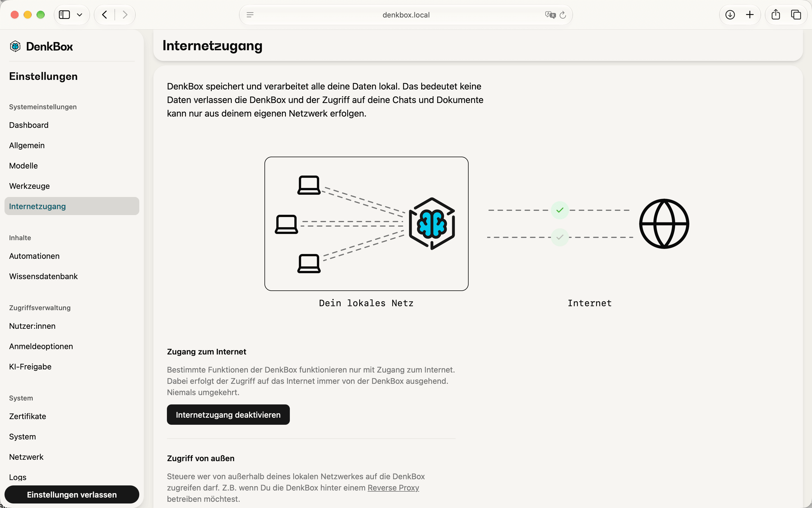The height and width of the screenshot is (508, 812).
Task: Click the 'Zugriff von außen' heading
Action: [x=201, y=458]
